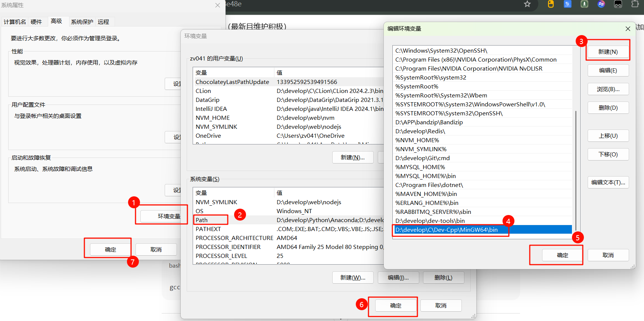Open the 远程 tab
The image size is (644, 321).
[103, 22]
